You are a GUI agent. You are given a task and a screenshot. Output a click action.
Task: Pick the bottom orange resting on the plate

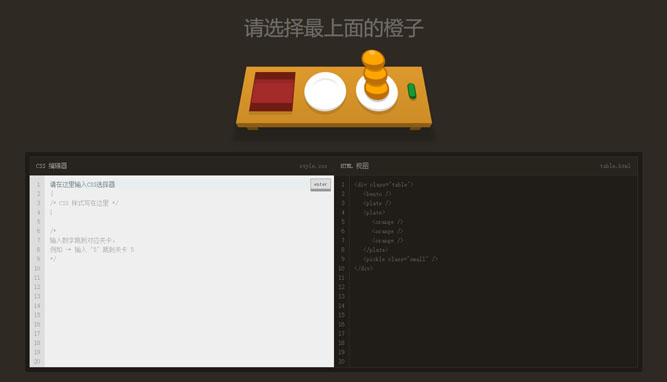(376, 89)
